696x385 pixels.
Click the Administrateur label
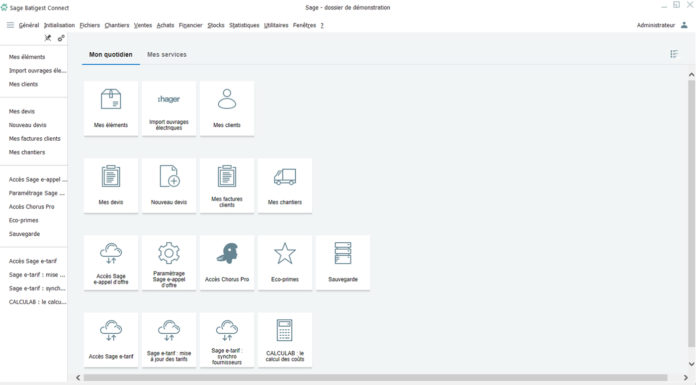[656, 25]
